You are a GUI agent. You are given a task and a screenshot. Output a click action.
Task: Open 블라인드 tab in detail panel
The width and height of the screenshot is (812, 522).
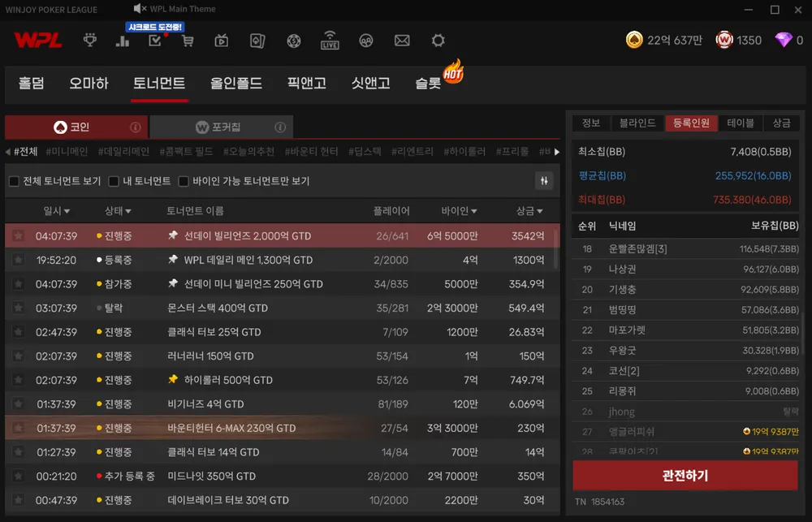(x=637, y=123)
